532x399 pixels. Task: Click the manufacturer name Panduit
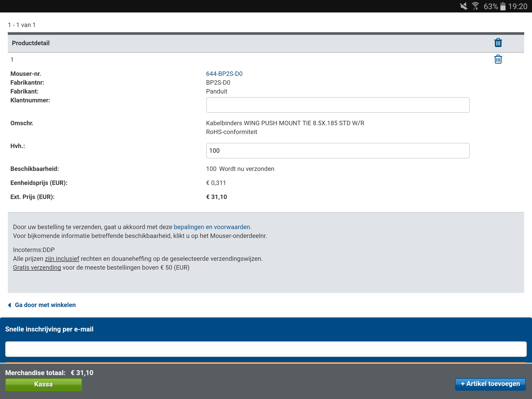[x=217, y=91]
